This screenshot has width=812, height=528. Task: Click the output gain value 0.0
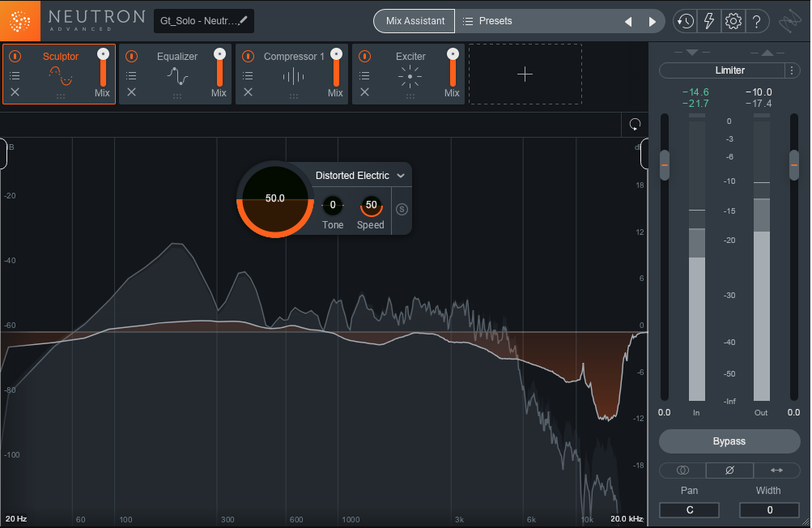pyautogui.click(x=794, y=412)
